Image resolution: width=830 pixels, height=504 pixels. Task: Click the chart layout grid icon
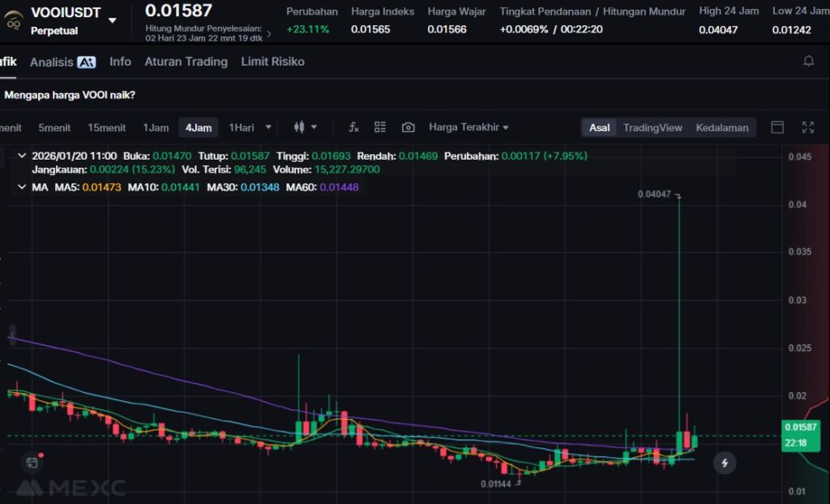pos(380,127)
